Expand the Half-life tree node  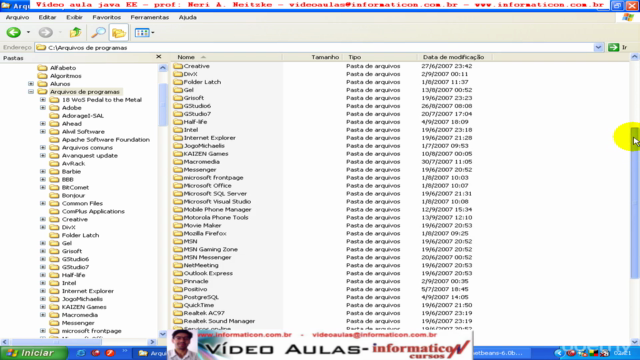coord(43,275)
